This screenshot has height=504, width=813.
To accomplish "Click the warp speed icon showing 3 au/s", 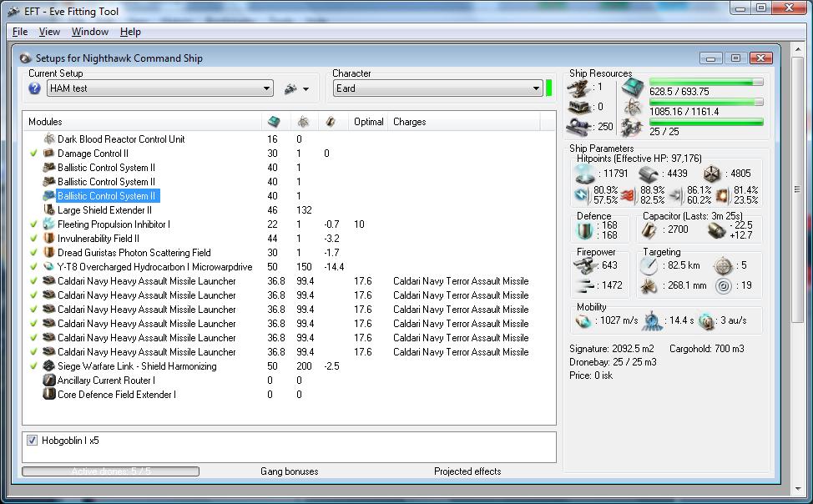I will coord(706,321).
